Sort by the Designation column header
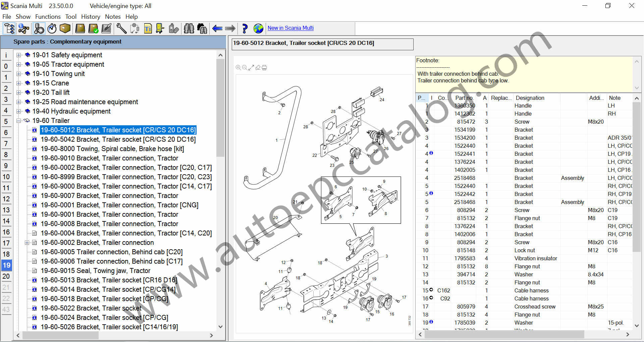The height and width of the screenshot is (342, 644). pyautogui.click(x=537, y=98)
